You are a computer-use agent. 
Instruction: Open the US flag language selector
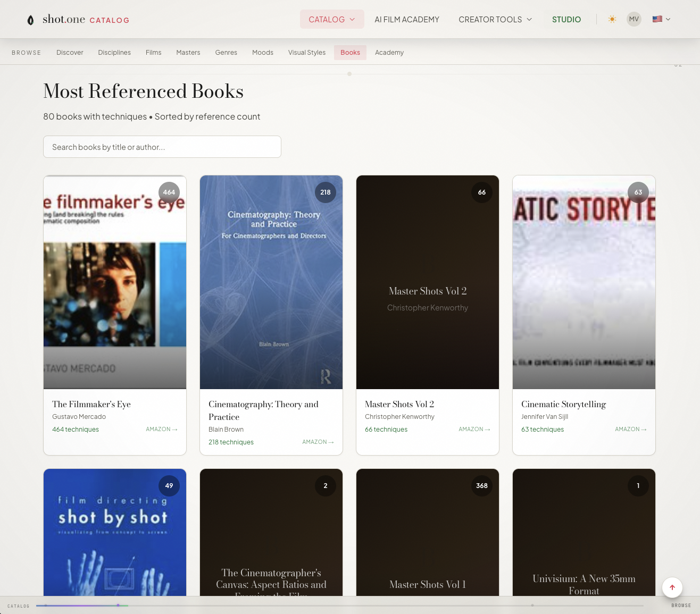(661, 19)
